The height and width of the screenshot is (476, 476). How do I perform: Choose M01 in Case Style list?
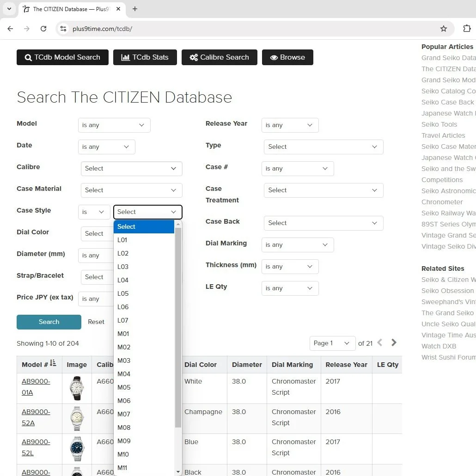(x=144, y=334)
